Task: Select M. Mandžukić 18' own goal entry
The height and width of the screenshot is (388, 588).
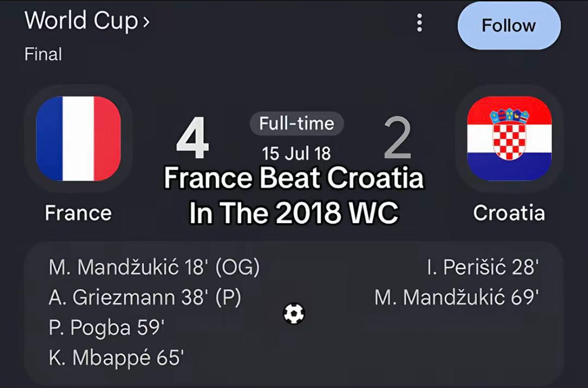Action: pos(154,268)
